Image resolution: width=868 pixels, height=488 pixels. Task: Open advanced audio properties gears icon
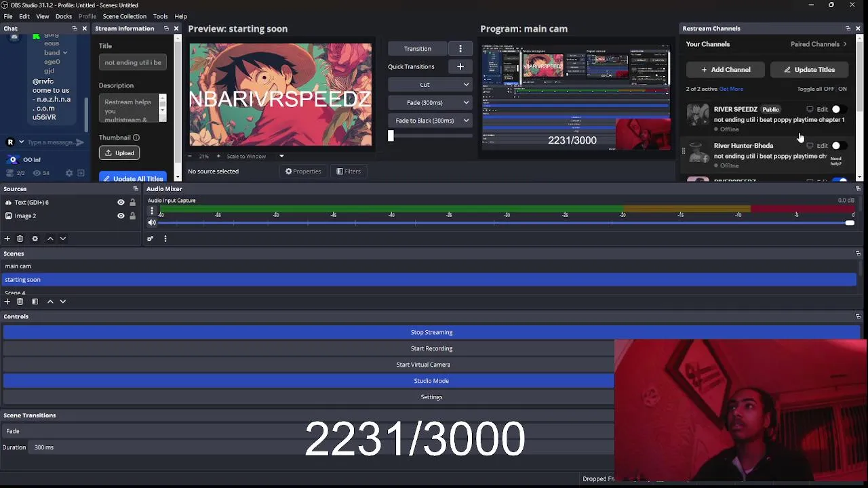click(150, 239)
